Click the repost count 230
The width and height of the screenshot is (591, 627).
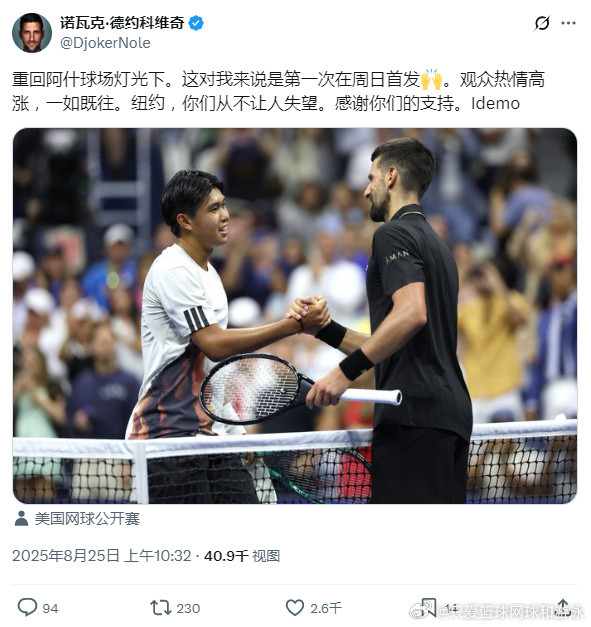[188, 609]
